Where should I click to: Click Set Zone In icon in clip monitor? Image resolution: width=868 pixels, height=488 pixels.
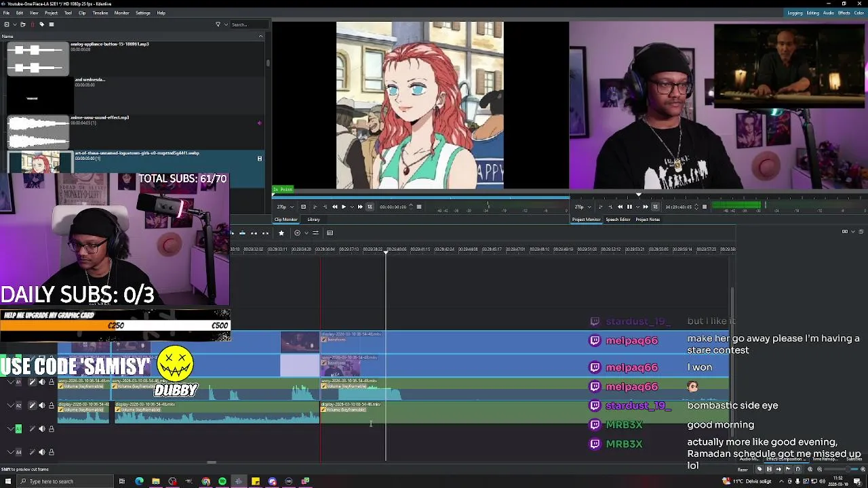point(303,207)
